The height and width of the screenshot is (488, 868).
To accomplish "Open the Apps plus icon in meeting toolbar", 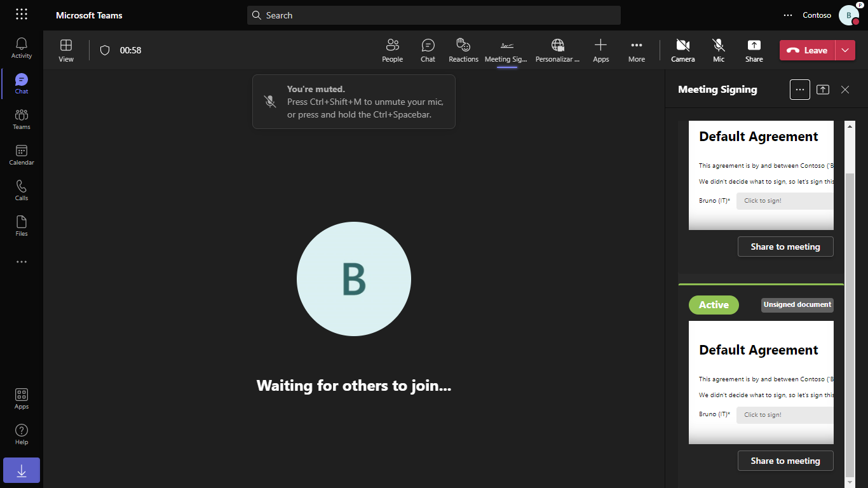I will click(x=600, y=50).
